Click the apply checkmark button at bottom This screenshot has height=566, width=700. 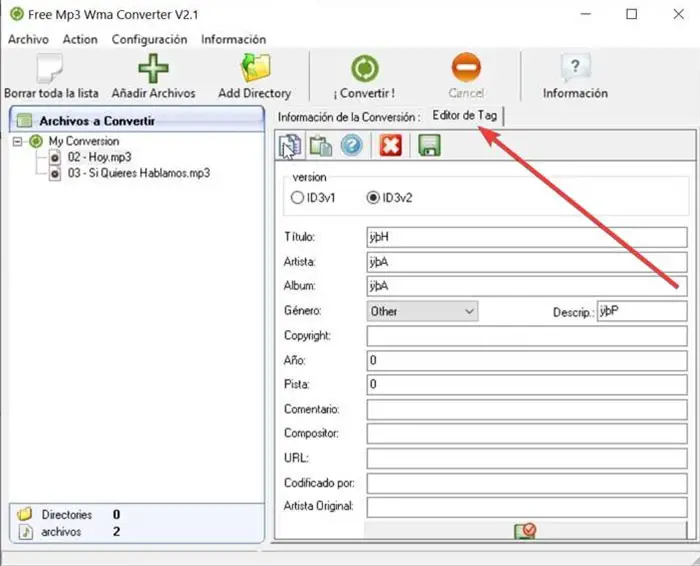point(525,530)
